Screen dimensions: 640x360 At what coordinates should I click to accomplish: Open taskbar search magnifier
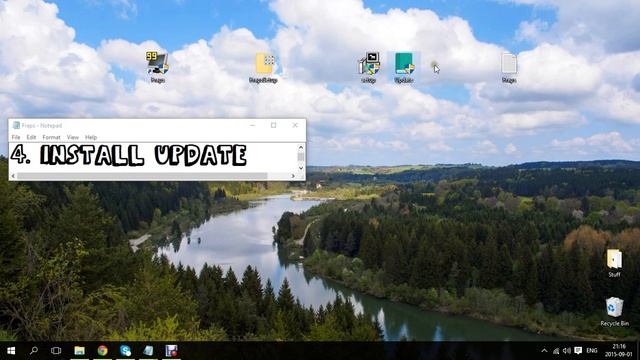point(34,351)
